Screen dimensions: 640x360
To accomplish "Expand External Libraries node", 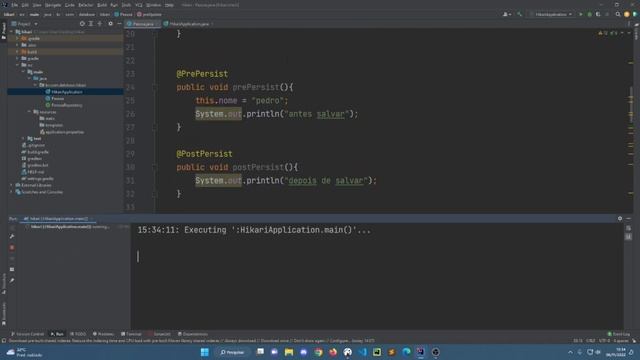I will point(11,185).
